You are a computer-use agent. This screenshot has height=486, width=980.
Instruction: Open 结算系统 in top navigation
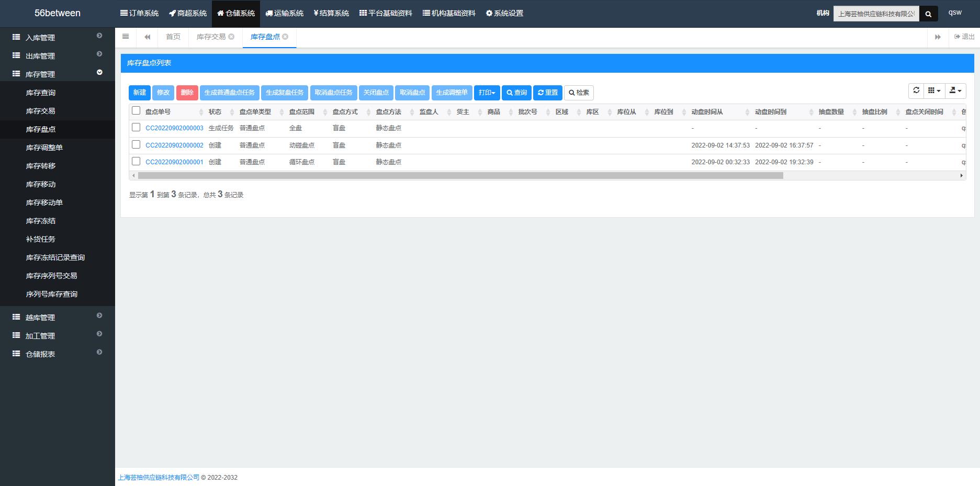click(x=331, y=13)
